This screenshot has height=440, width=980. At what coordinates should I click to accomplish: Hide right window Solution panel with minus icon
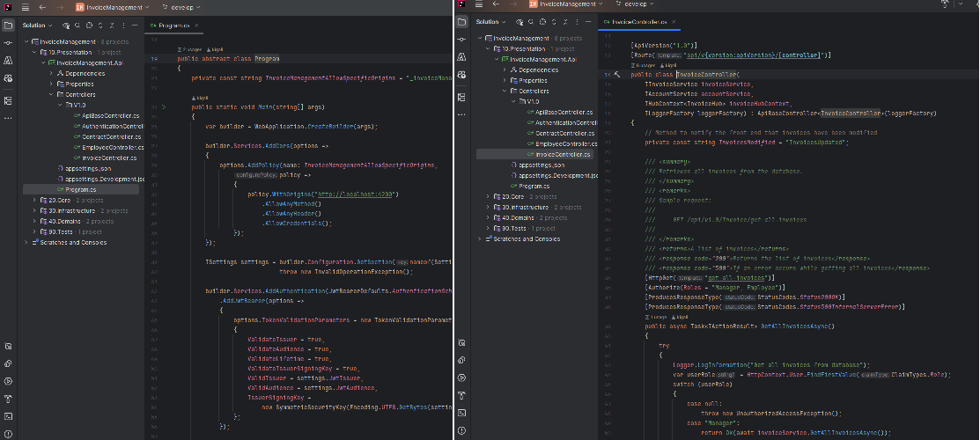[588, 22]
